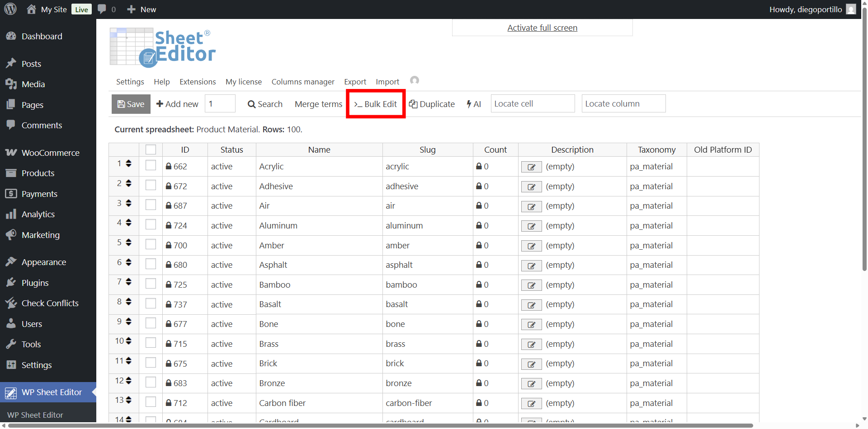Click the row 1 reorder arrows handle

129,163
